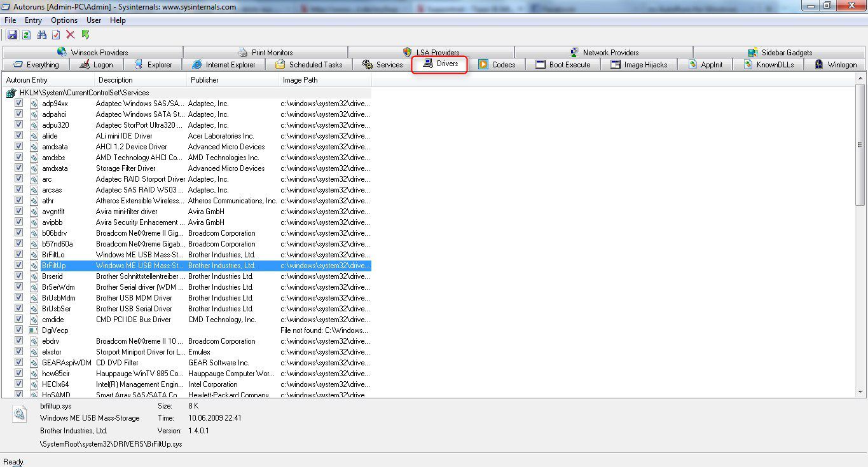The image size is (868, 467).
Task: Open the Network Providers tab
Action: [x=603, y=53]
